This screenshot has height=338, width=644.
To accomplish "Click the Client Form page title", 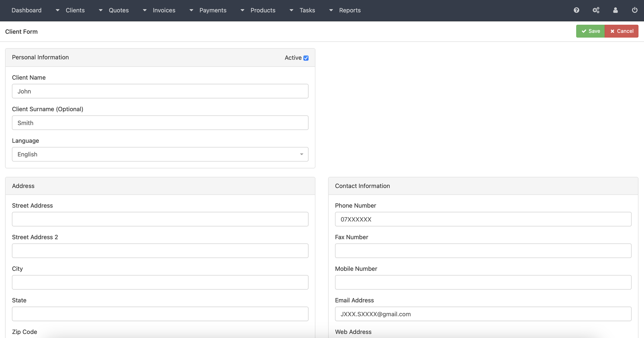I will (x=21, y=31).
